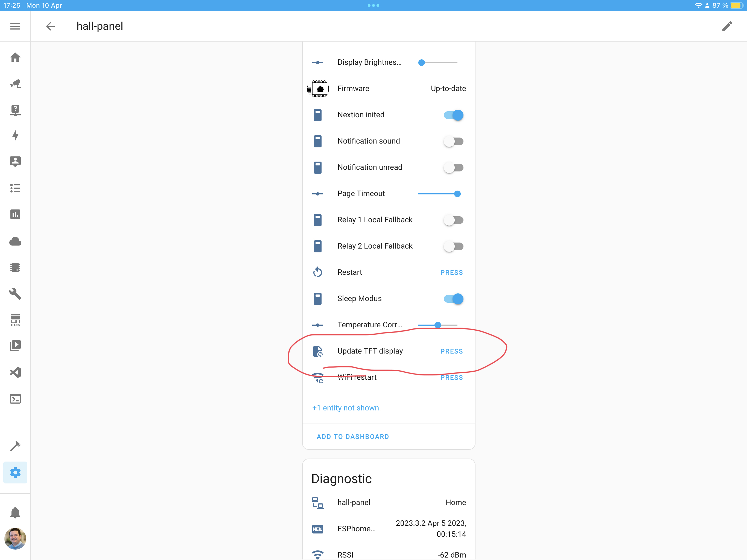Open your user profile avatar
The width and height of the screenshot is (747, 560).
pyautogui.click(x=16, y=539)
